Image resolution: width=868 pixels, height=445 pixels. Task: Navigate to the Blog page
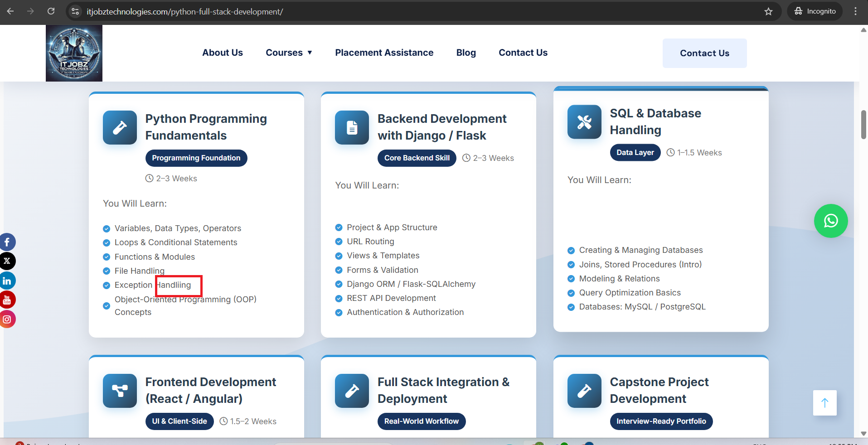466,53
